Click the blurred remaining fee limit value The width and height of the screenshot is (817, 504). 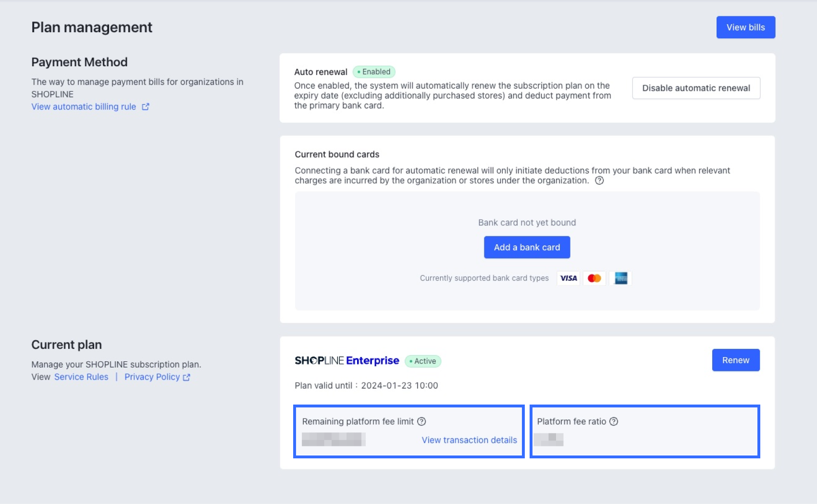(334, 439)
